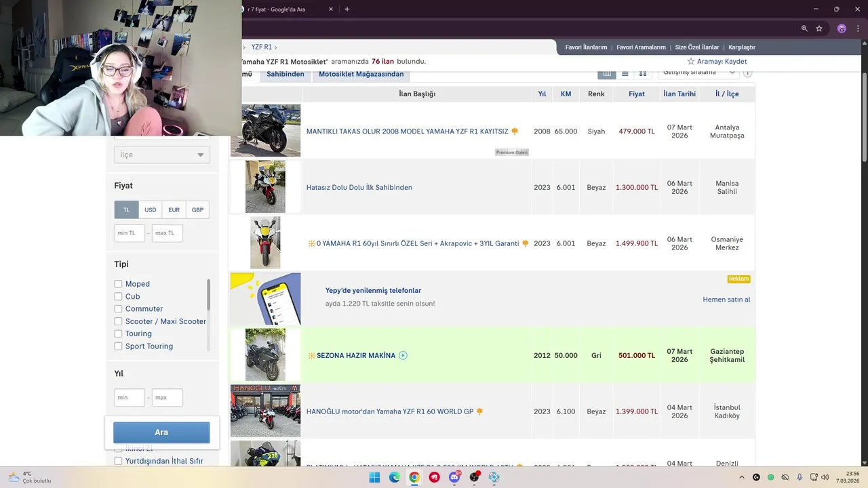Open Microsoft Edge from the taskbar
The width and height of the screenshot is (868, 488).
[x=395, y=477]
